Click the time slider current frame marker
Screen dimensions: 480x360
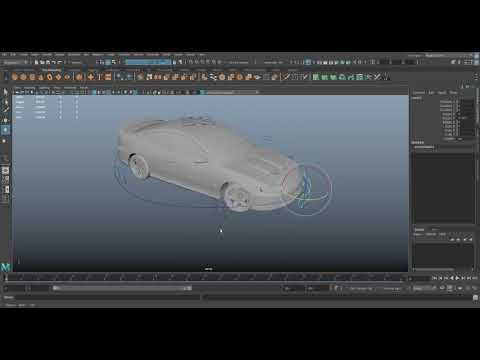(6, 277)
